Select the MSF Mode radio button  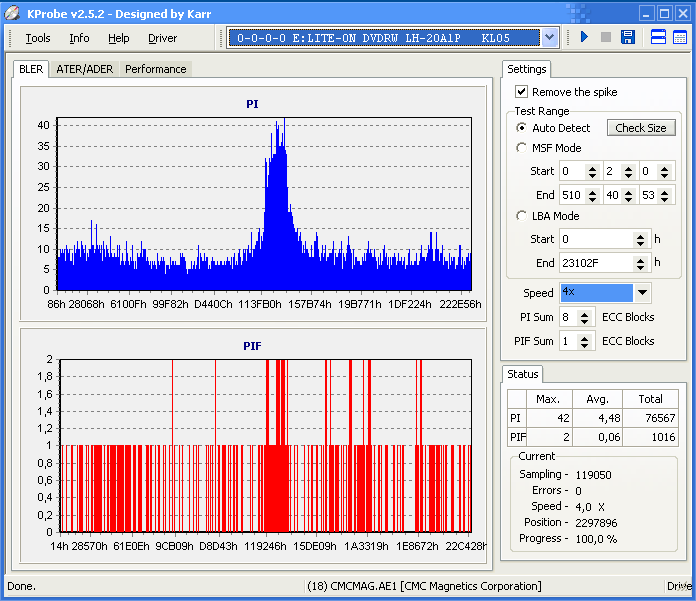coord(521,148)
